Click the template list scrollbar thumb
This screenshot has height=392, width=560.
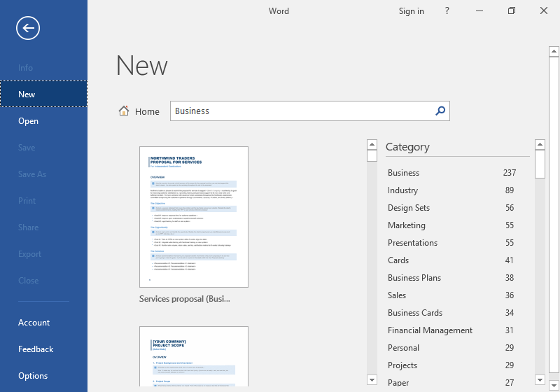372,155
